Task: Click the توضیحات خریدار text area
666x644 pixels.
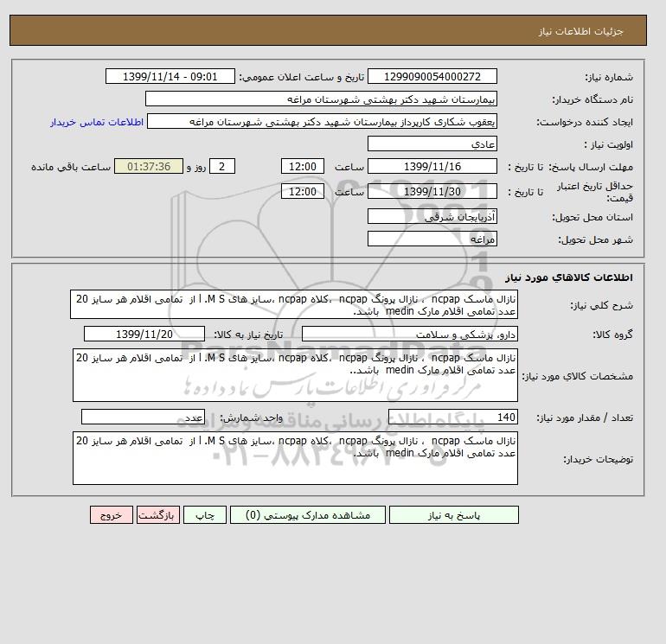Action: click(295, 458)
